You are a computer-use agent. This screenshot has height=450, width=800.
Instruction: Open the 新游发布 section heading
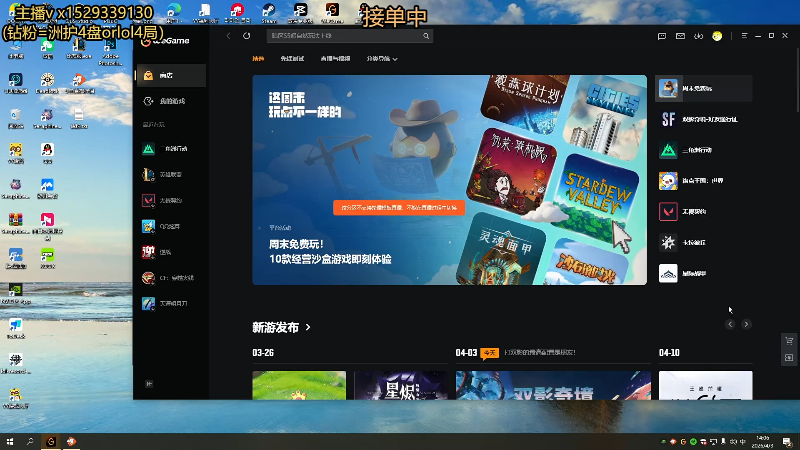click(x=276, y=328)
